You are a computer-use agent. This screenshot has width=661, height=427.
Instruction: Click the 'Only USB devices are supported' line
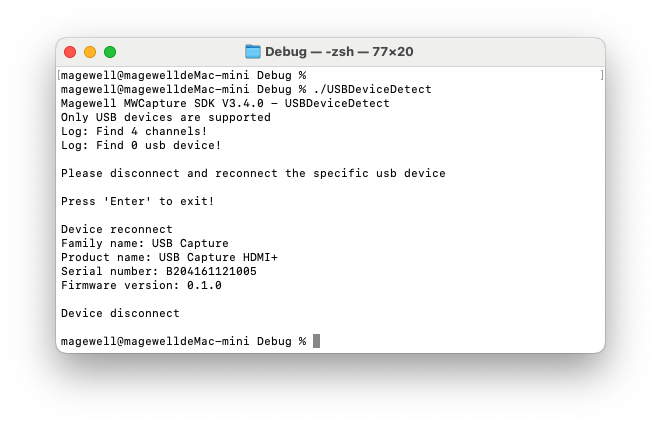tap(166, 117)
